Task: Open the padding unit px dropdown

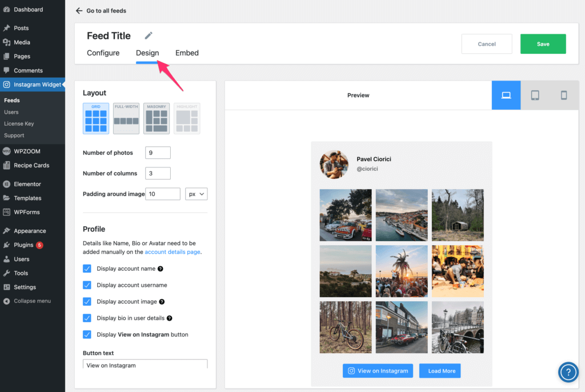Action: pyautogui.click(x=196, y=194)
